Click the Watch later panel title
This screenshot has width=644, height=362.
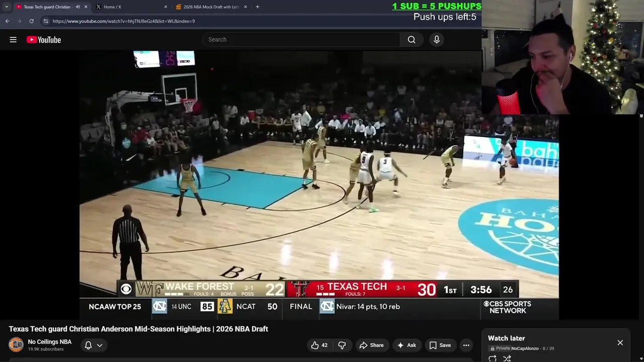[506, 338]
